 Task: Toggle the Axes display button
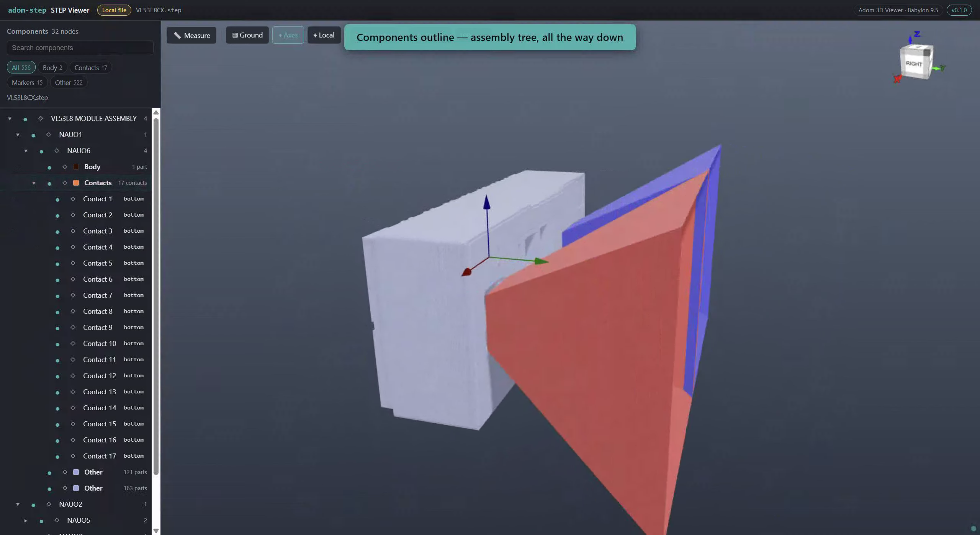point(288,35)
